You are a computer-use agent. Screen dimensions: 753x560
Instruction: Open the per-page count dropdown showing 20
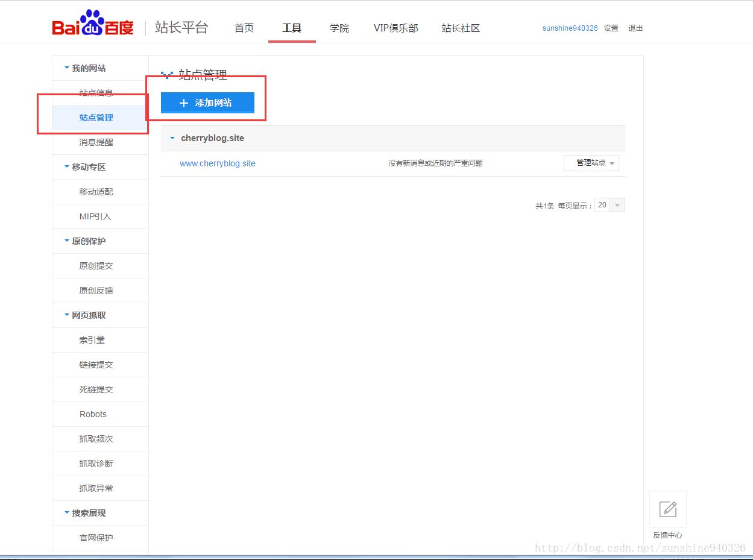click(x=610, y=205)
